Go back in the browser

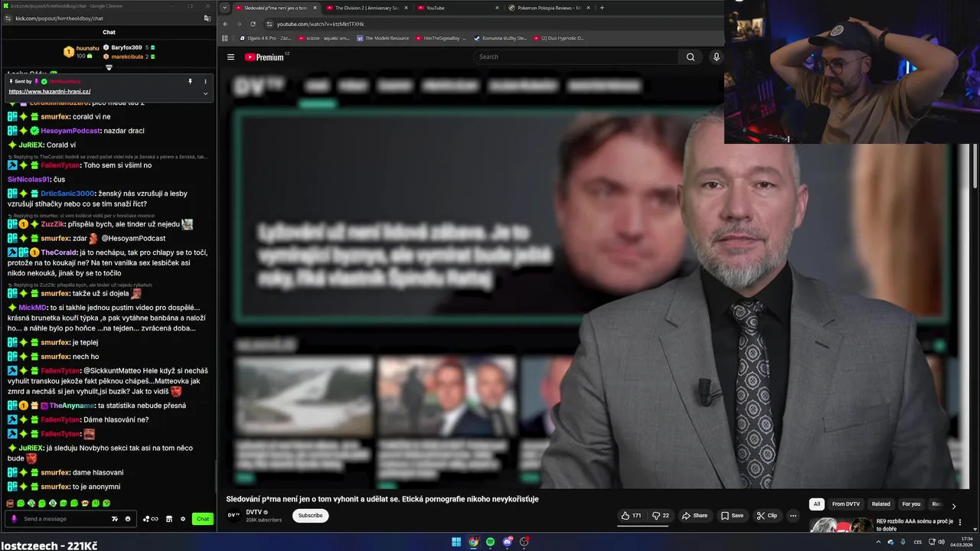(x=225, y=24)
